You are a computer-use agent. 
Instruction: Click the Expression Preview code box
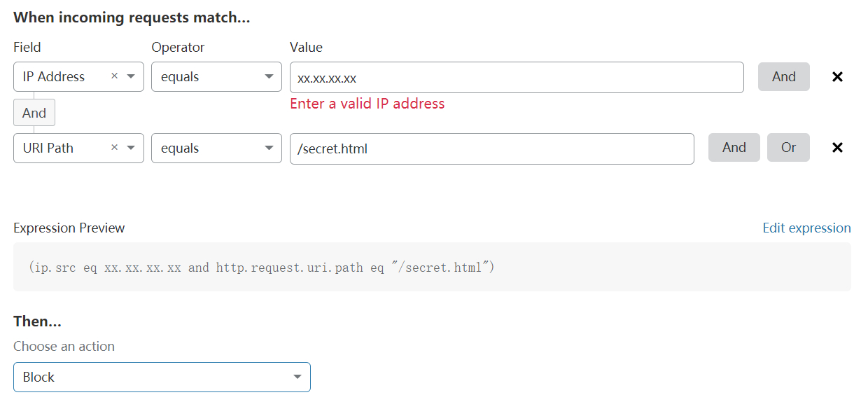[x=432, y=267]
